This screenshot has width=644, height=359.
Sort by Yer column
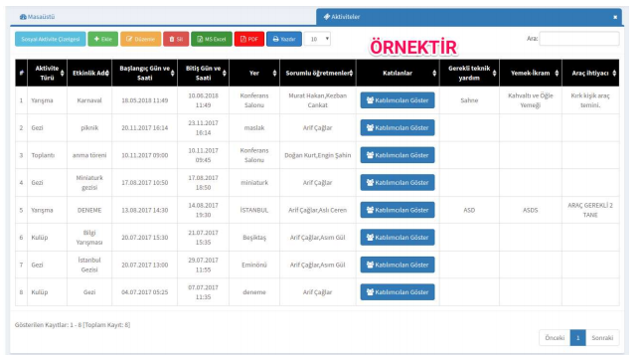[254, 73]
